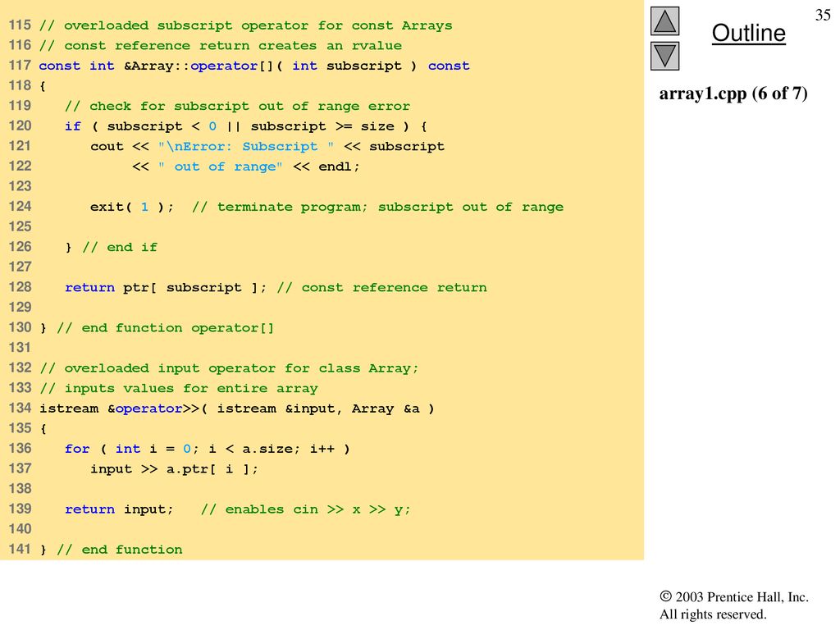This screenshot has width=840, height=630.
Task: Click the 2003 Prentice Hall copyright text
Action: point(734,597)
